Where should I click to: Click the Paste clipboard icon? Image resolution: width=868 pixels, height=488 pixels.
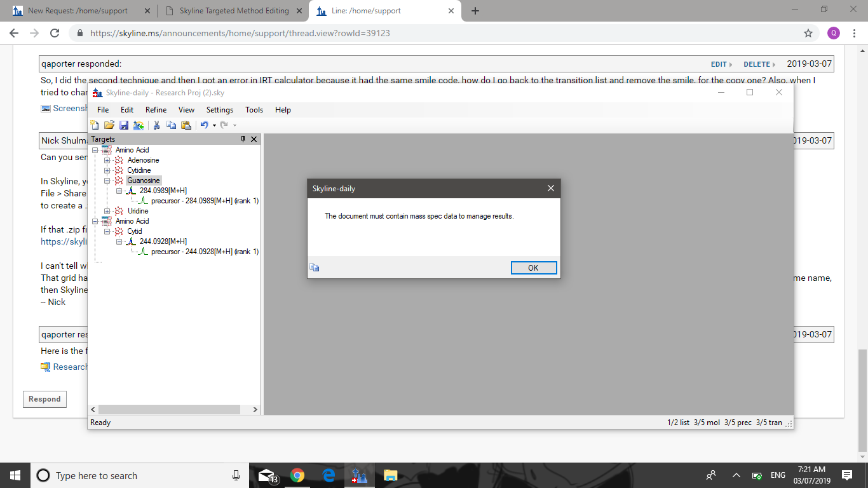(x=186, y=125)
